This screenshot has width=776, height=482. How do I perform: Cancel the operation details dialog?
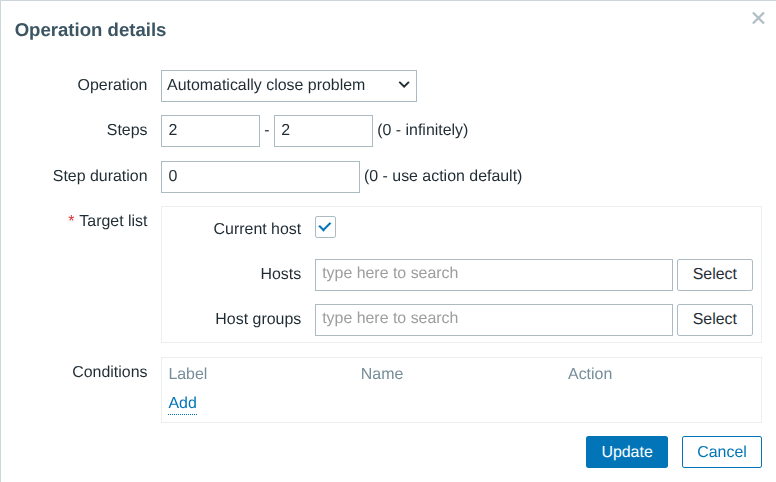[x=721, y=452]
